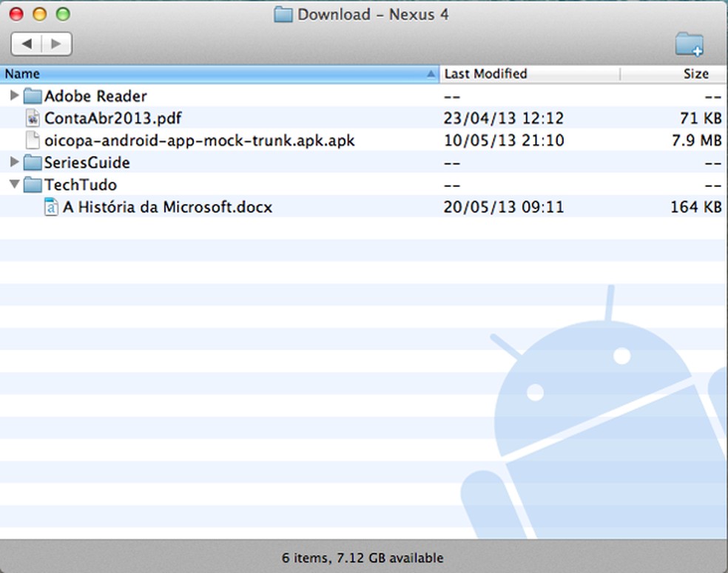
Task: Select ContaAbr2013.pdf file name
Action: (x=112, y=118)
